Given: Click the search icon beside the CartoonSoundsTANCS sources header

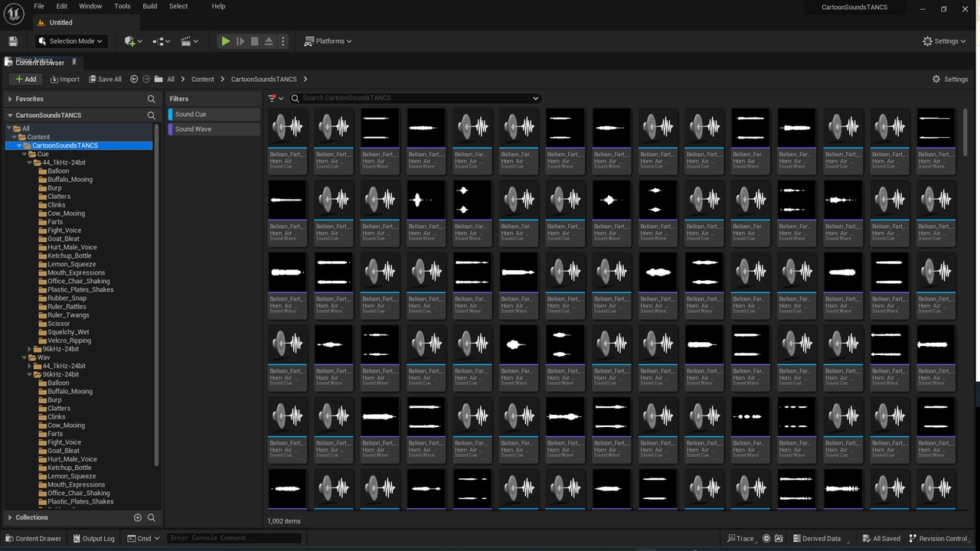Looking at the screenshot, I should click(151, 116).
